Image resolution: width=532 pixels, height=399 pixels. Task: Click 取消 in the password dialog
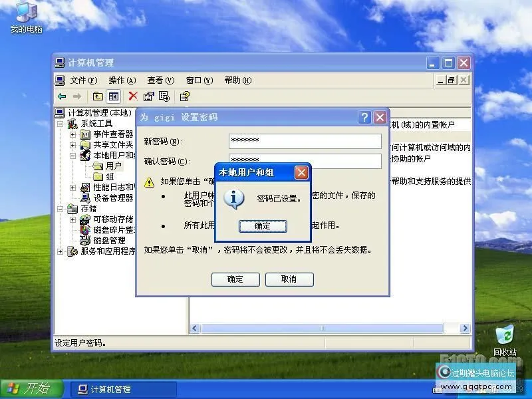[289, 279]
